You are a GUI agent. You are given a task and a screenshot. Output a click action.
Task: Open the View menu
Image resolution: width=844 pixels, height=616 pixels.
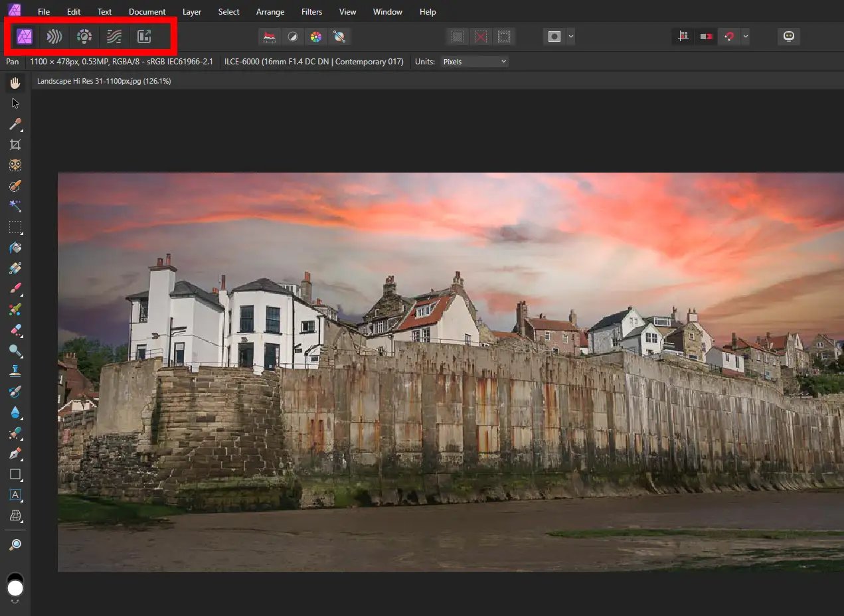click(x=347, y=12)
